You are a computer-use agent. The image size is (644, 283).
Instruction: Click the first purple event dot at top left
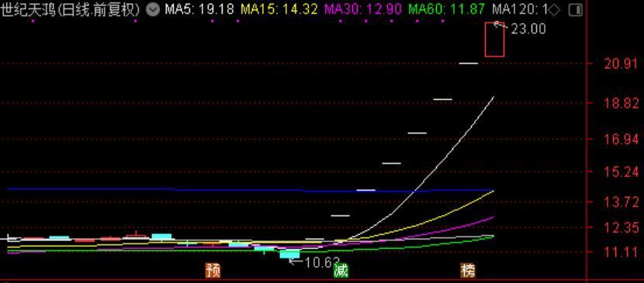(33, 20)
